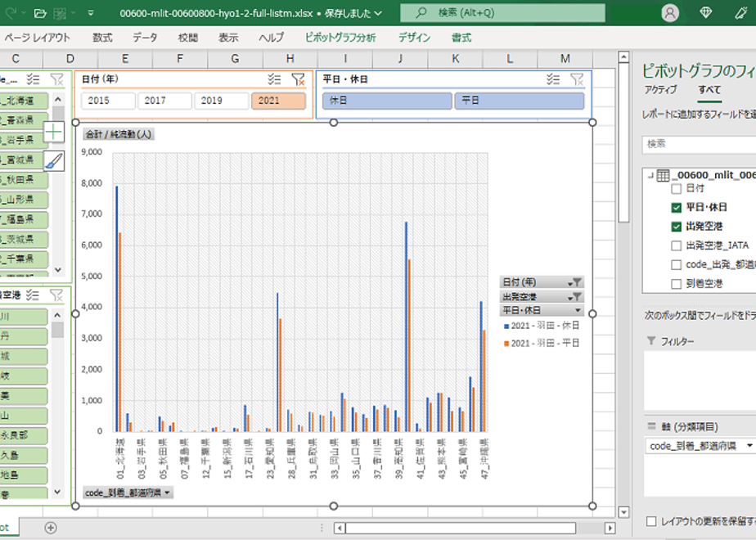Click the diamond premium icon
Image resolution: width=756 pixels, height=540 pixels.
tap(706, 13)
